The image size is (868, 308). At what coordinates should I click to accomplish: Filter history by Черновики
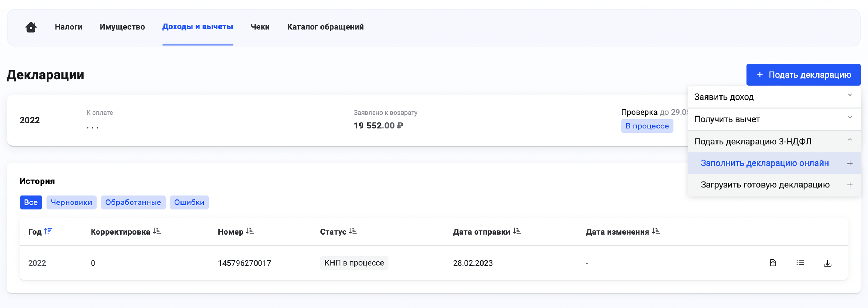click(x=71, y=202)
